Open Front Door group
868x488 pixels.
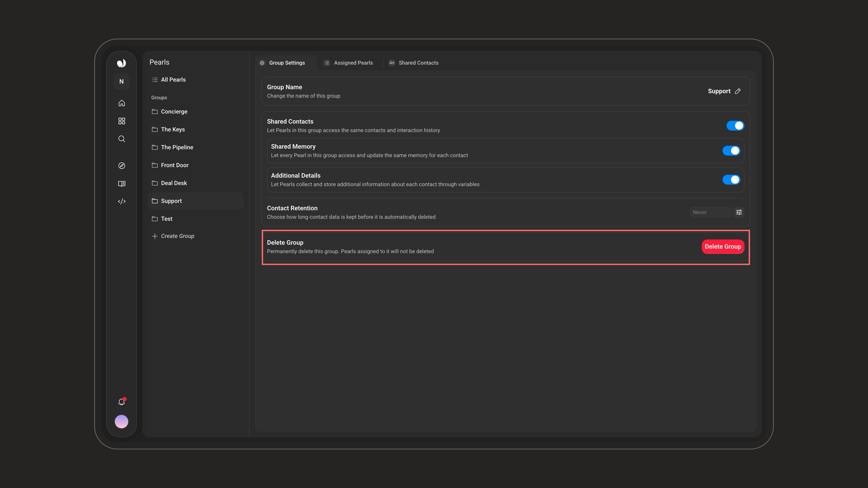[x=195, y=165]
